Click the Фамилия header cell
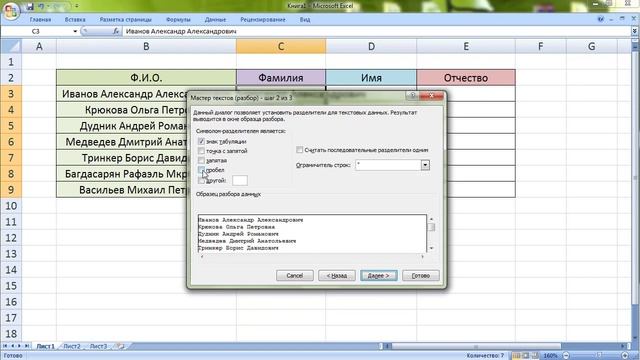Viewport: 640px width, 360px height. point(281,78)
